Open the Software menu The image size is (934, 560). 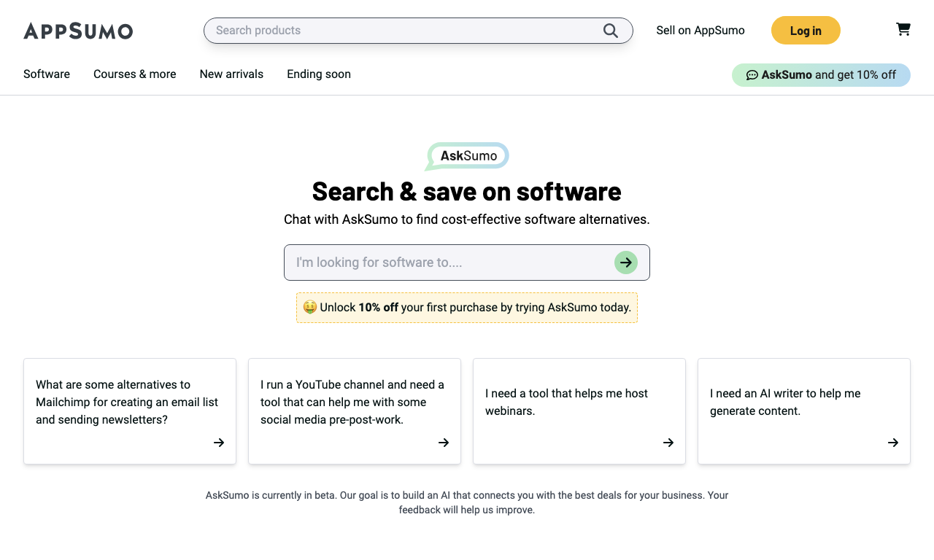47,74
